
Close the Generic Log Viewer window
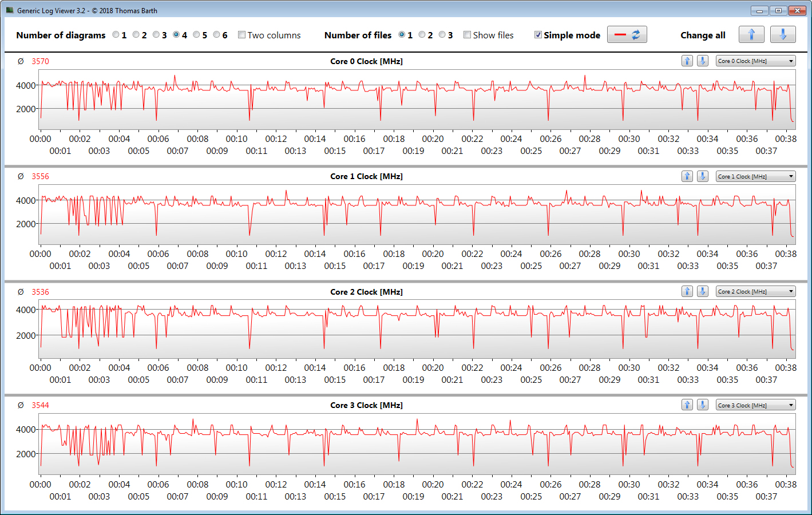point(797,10)
